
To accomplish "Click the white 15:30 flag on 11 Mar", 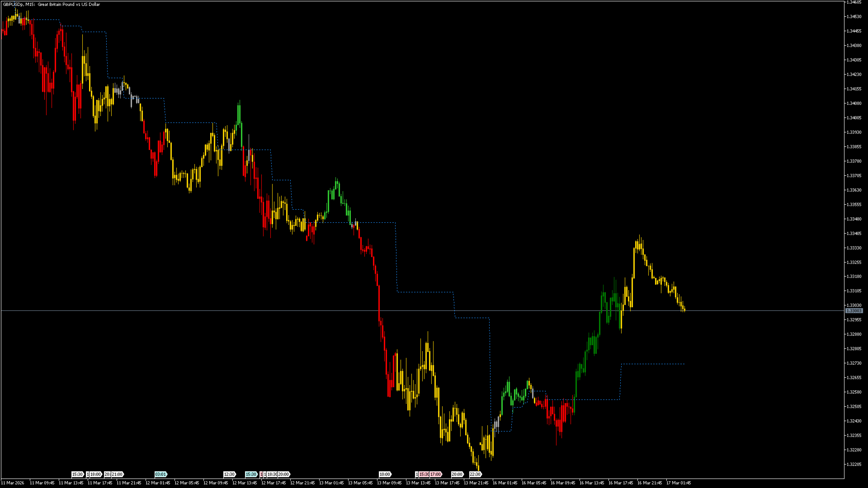I will point(77,474).
